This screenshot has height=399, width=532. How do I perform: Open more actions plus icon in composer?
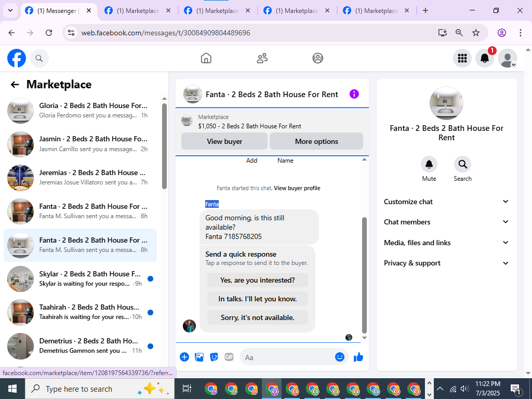coord(184,357)
